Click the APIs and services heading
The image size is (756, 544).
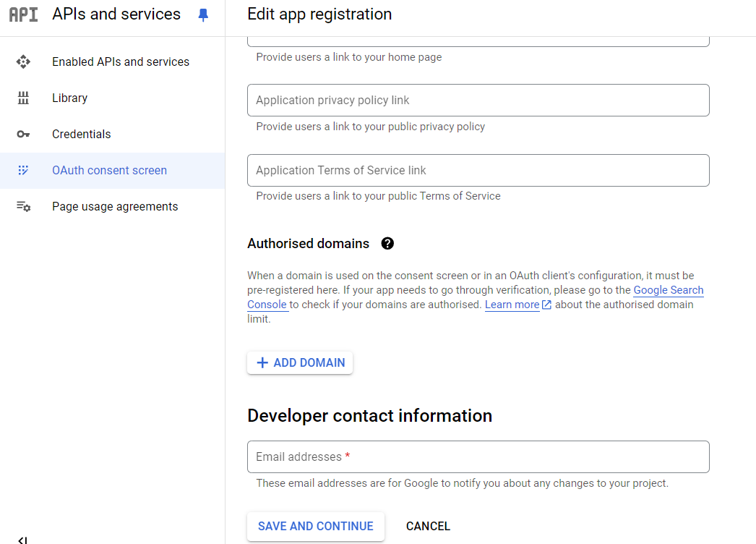(116, 14)
